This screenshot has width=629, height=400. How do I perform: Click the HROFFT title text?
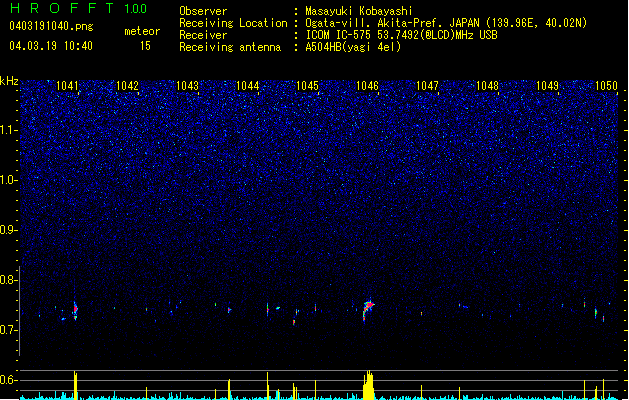click(61, 8)
